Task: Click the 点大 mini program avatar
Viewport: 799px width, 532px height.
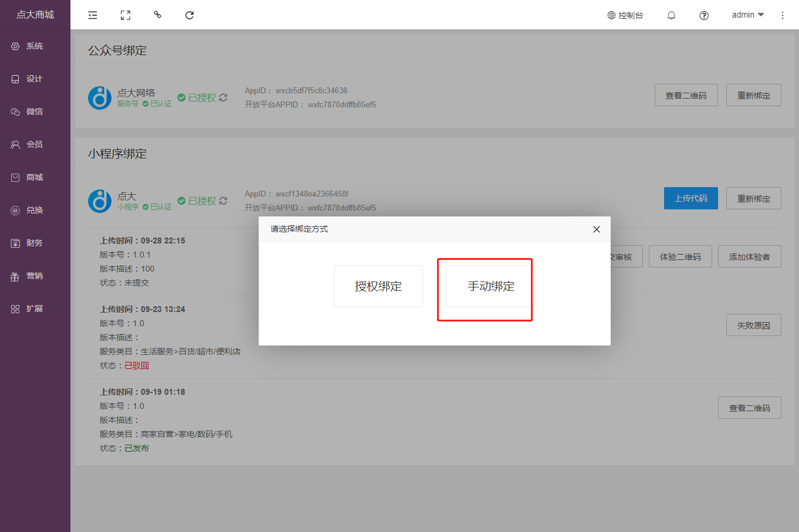Action: (100, 201)
